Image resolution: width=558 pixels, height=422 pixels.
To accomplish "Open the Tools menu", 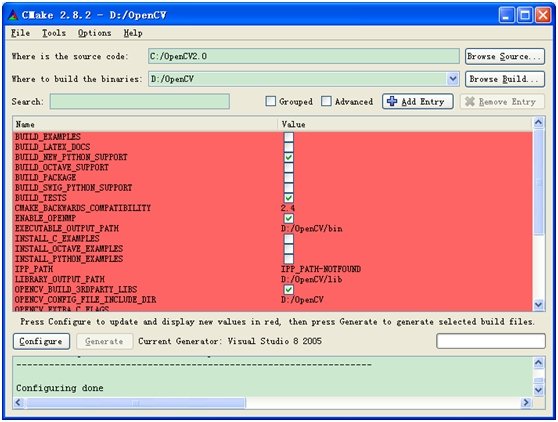I will [54, 33].
